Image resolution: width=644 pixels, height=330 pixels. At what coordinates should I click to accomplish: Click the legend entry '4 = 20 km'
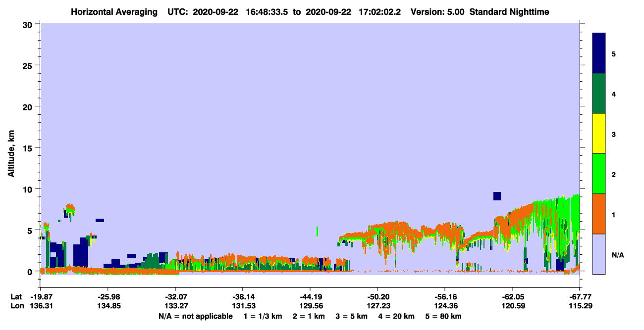396,316
